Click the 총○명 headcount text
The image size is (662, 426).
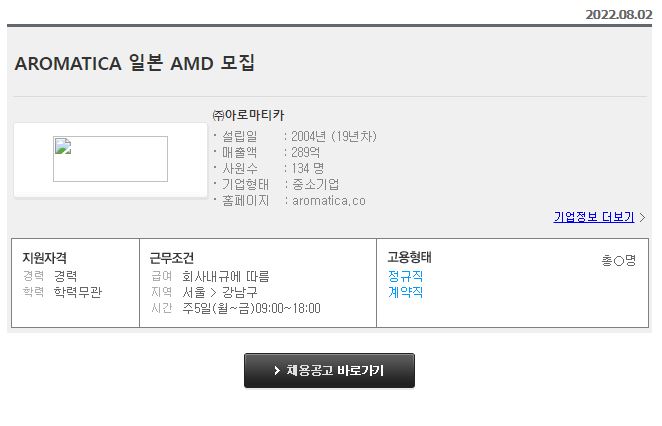pos(618,260)
